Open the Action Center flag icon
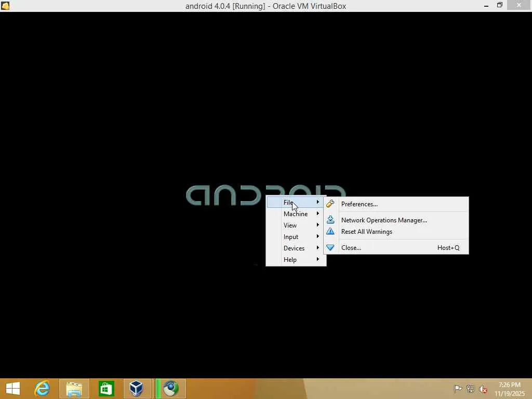 click(x=458, y=389)
